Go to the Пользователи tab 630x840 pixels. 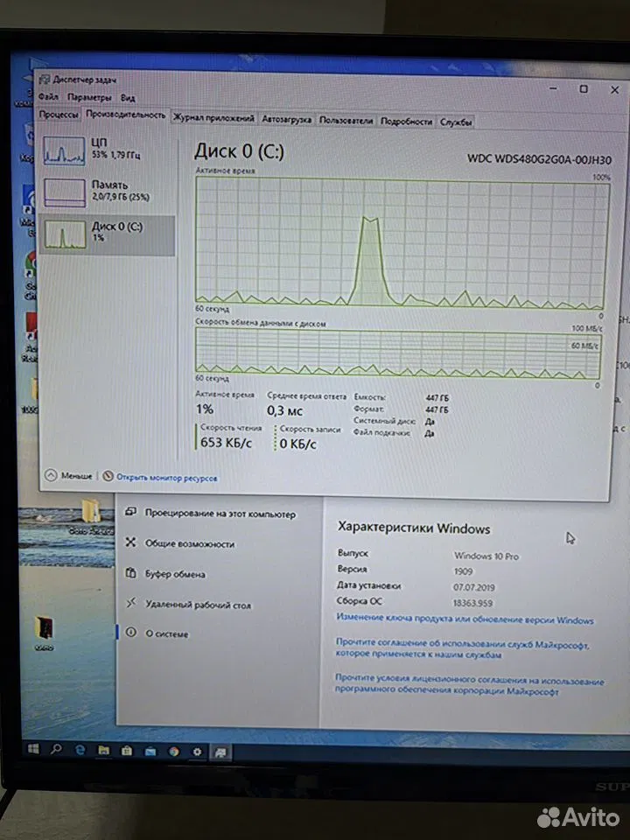coord(346,121)
